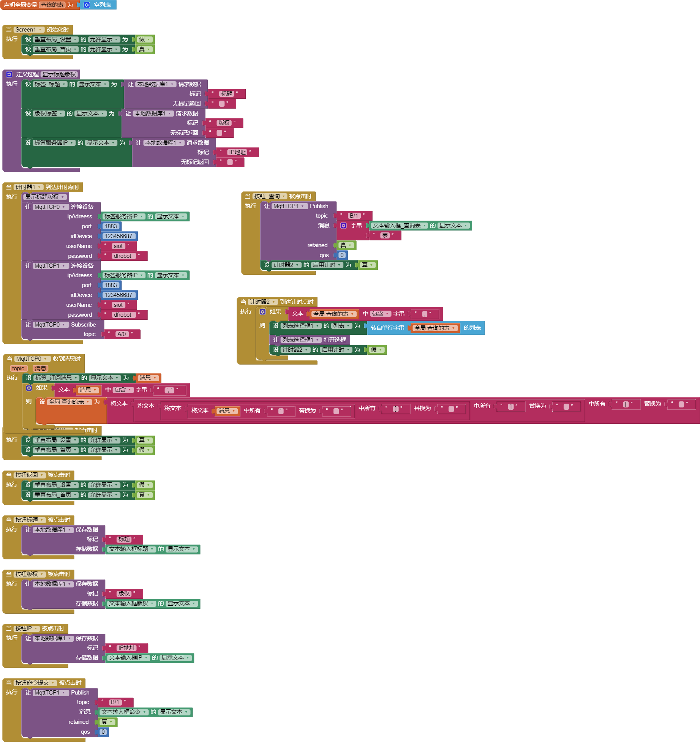
Task: Select 声明全局变量 查询的表 variable name field
Action: [52, 5]
